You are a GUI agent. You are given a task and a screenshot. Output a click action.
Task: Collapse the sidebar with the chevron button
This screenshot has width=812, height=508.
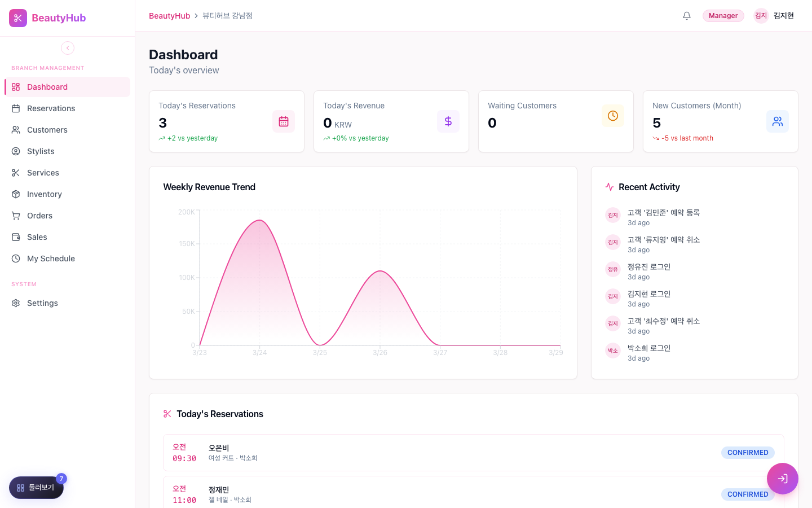[x=68, y=48]
